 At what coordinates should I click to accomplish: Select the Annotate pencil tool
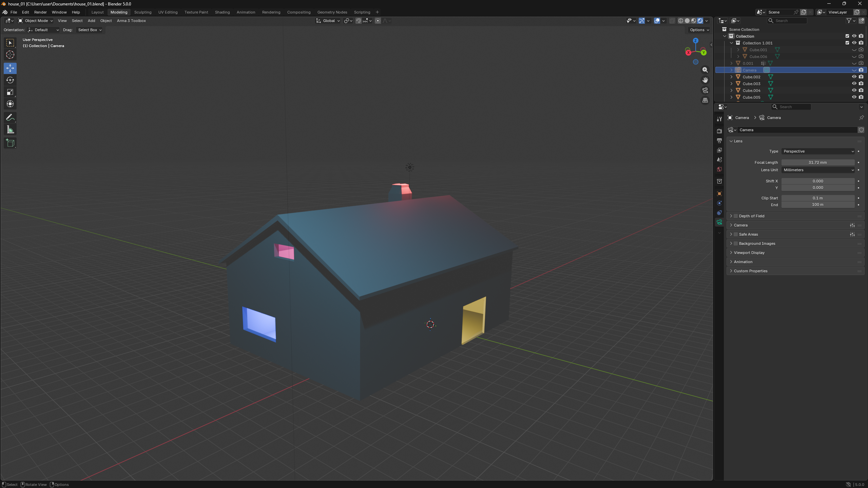[x=10, y=117]
